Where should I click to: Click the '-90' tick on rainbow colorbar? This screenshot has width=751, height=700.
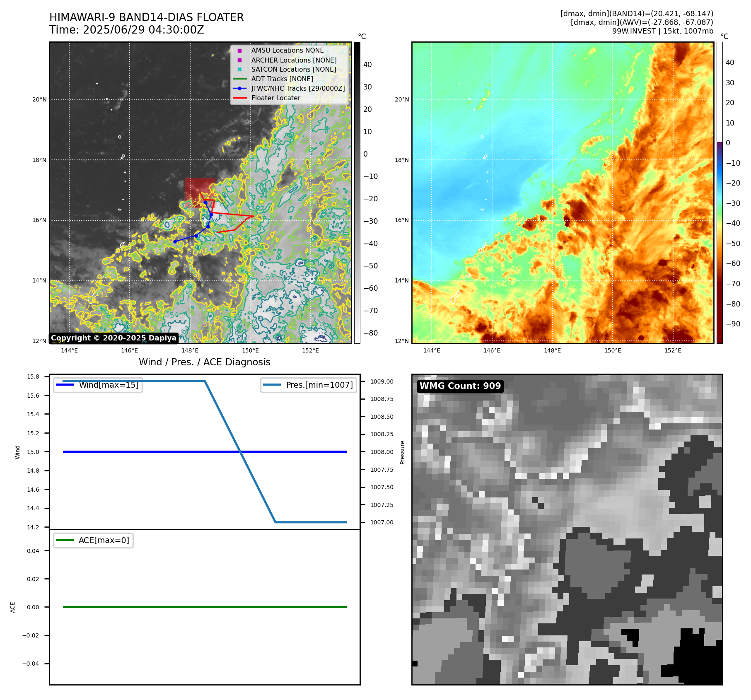click(733, 324)
